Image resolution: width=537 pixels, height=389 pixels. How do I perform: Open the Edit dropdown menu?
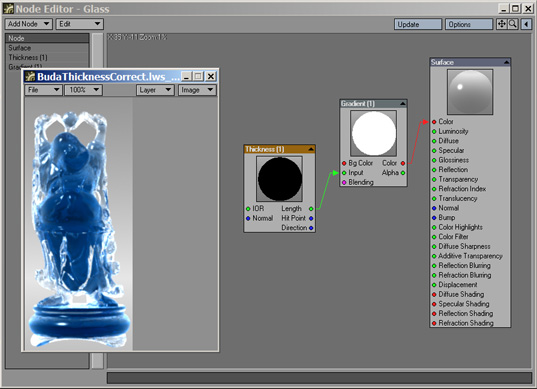79,24
